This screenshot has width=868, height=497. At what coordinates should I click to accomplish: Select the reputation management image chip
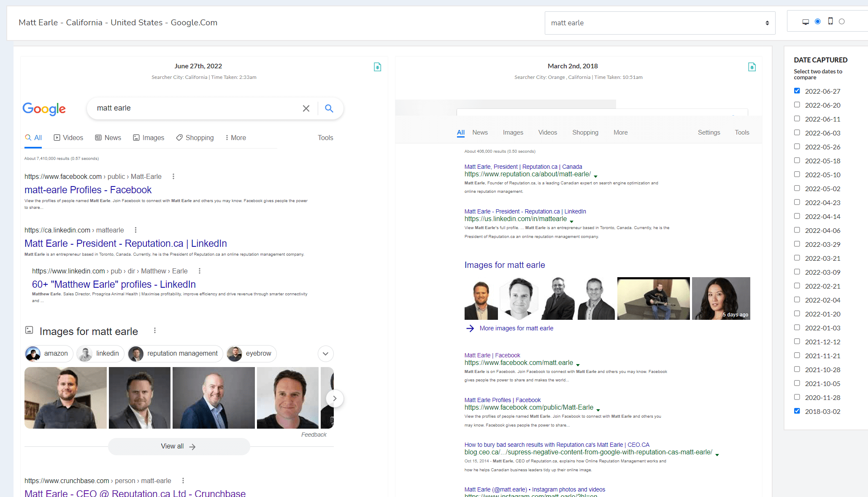(176, 354)
